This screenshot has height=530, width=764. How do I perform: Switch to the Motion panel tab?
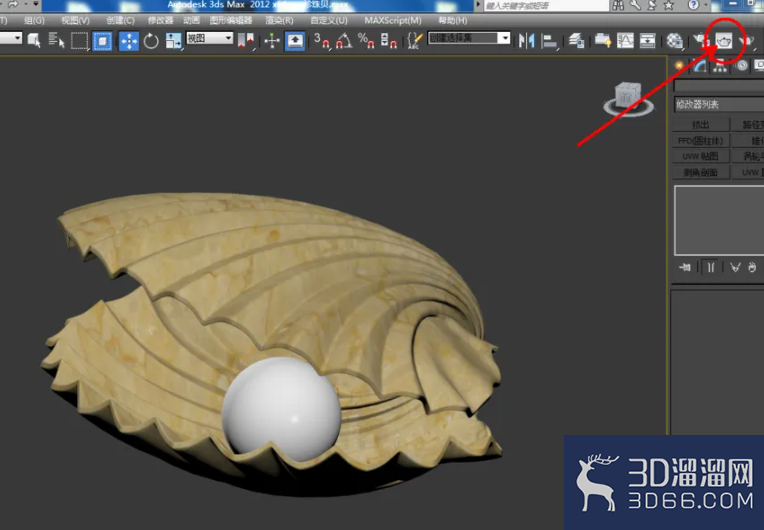click(x=742, y=66)
